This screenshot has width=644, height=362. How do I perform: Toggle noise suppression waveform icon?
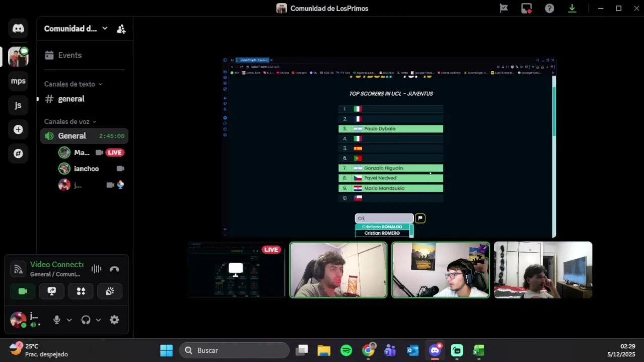[96, 269]
